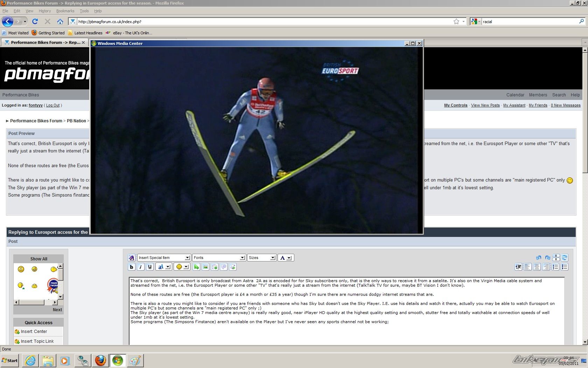Screen dimensions: 588x368
Task: Open the Insert Special Item dropdown
Action: pyautogui.click(x=164, y=258)
